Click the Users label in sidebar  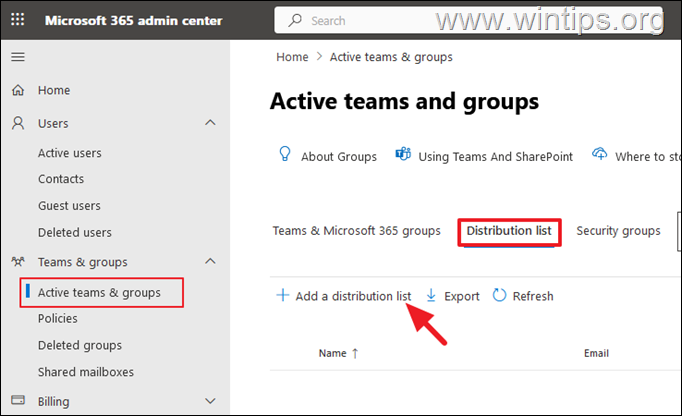(x=53, y=124)
